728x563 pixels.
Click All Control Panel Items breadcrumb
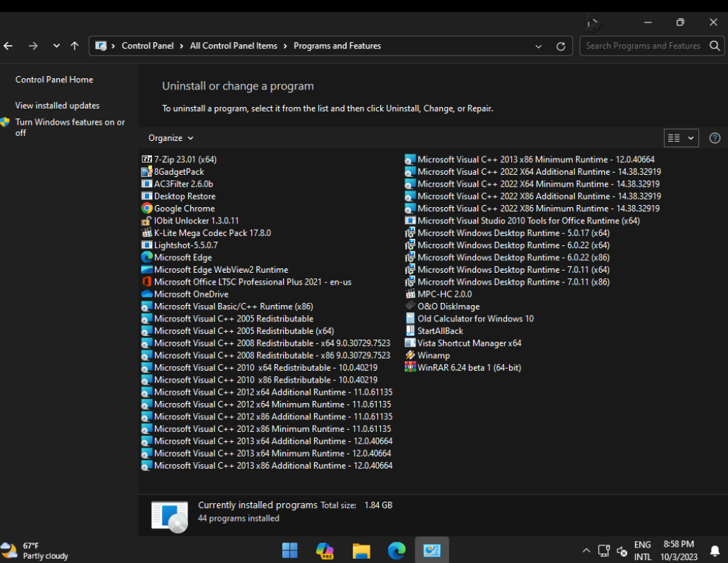(234, 46)
